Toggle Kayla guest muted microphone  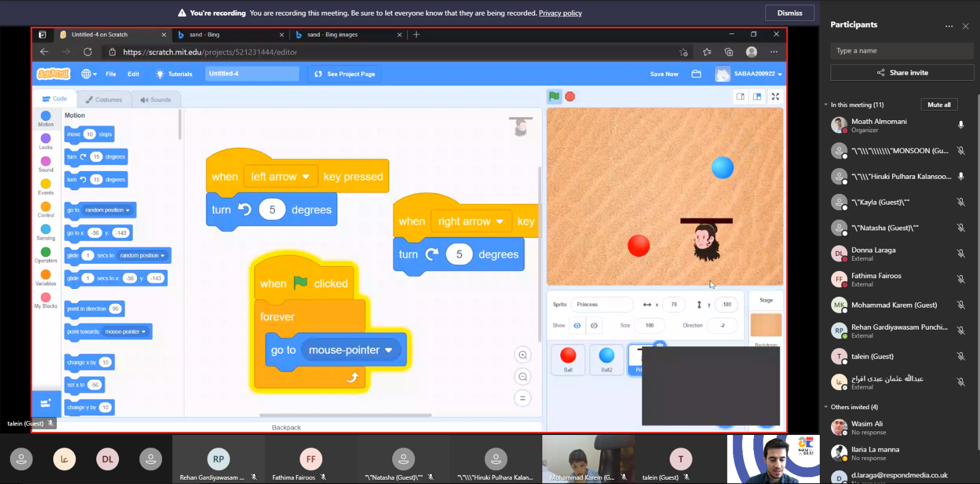961,202
